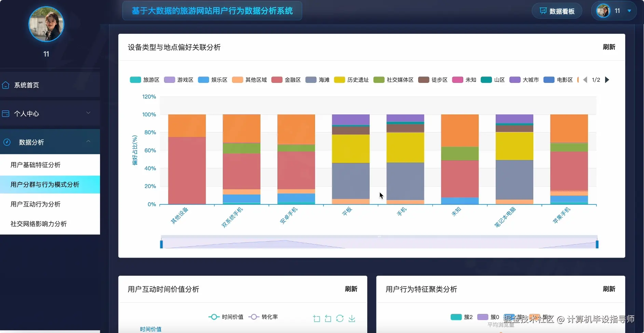Click the area zoom tool icon
This screenshot has height=333, width=644.
(317, 318)
